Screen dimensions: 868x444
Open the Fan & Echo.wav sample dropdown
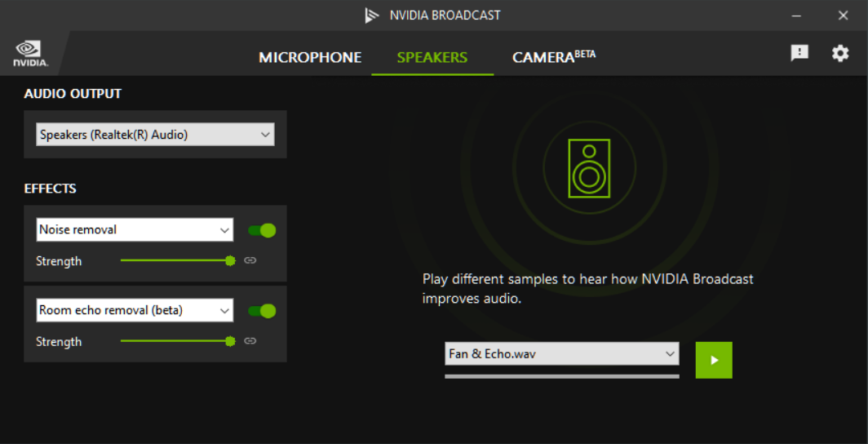562,353
